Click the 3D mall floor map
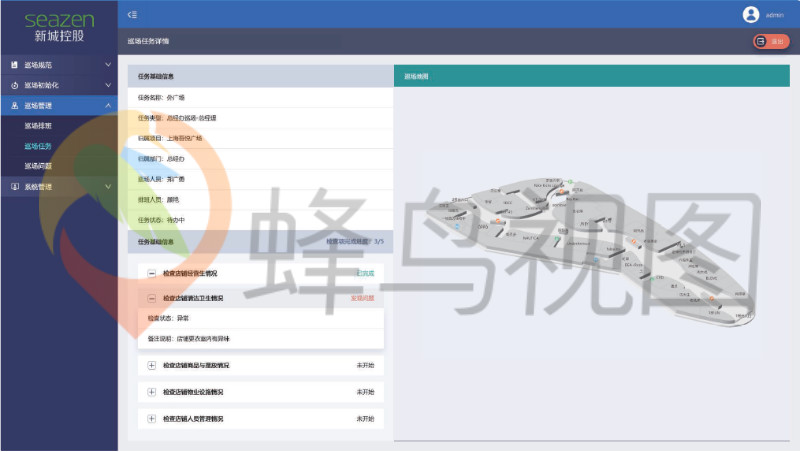The image size is (800, 452). click(x=590, y=251)
